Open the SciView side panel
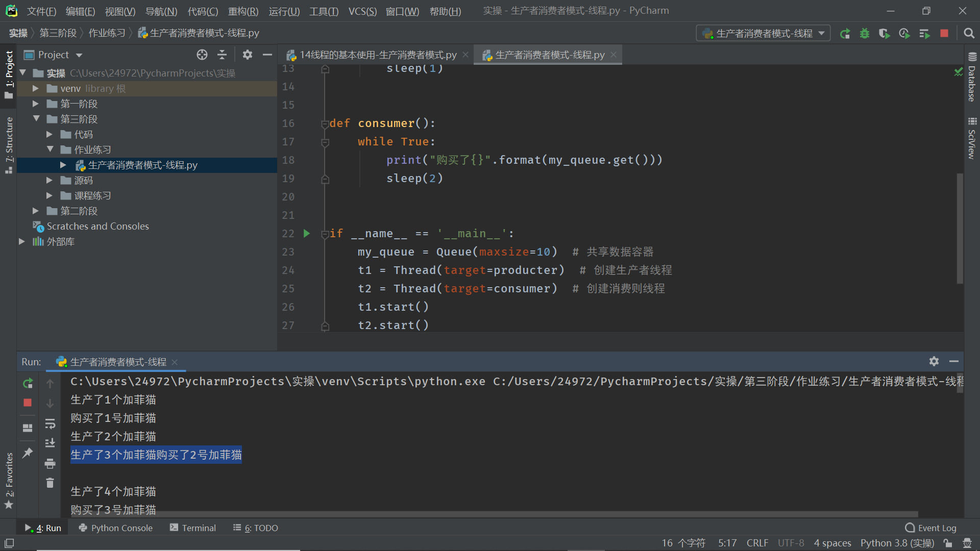 972,139
